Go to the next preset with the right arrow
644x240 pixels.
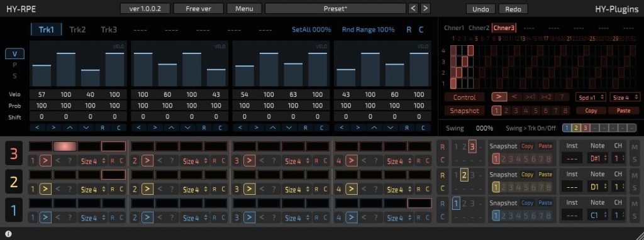tap(426, 8)
